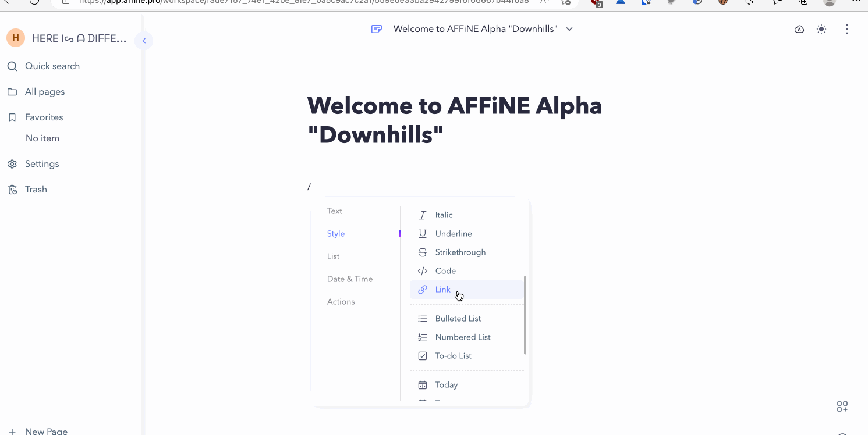
Task: Switch to edgeless mode with the grid icon
Action: [x=842, y=406]
